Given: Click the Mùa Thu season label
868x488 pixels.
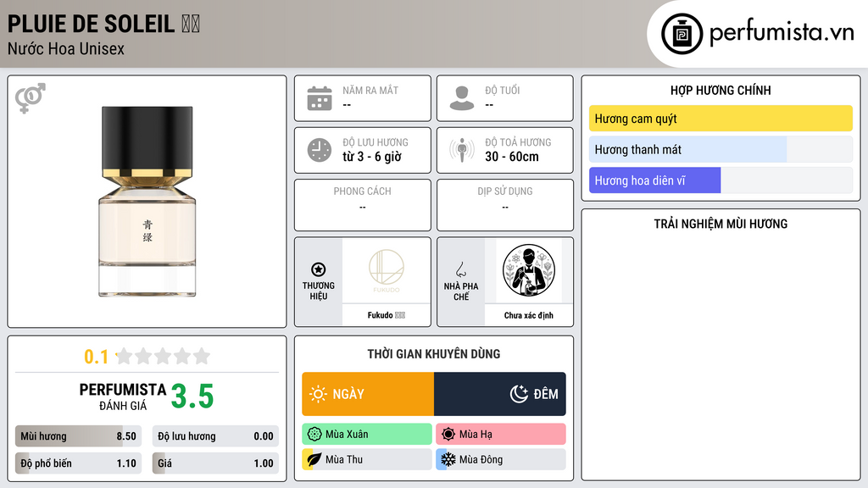Looking at the screenshot, I should [344, 459].
